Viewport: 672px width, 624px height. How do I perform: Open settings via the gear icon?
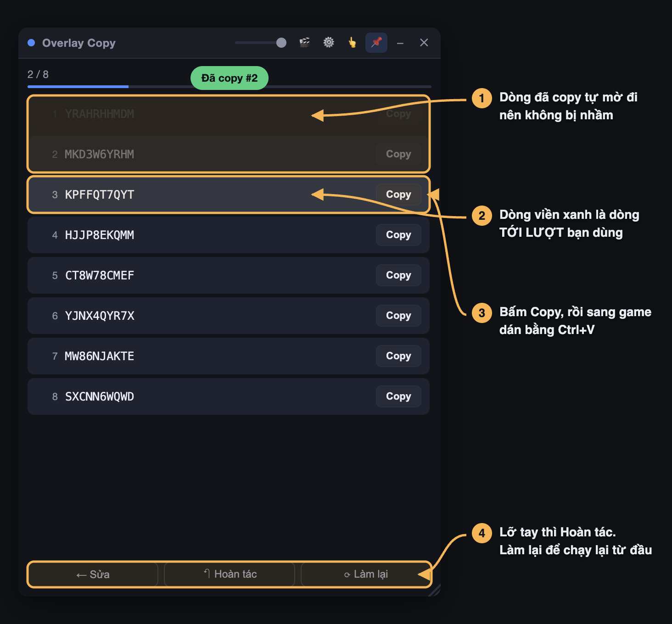coord(329,43)
